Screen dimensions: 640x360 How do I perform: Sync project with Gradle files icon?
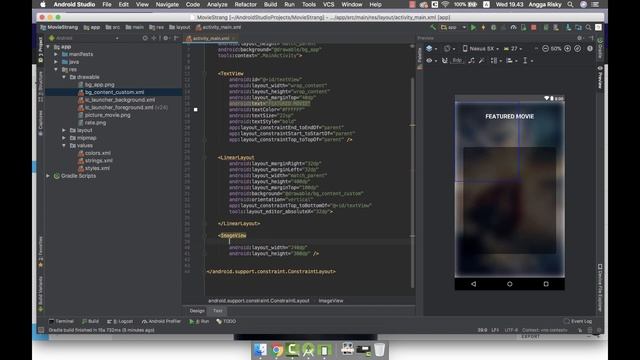click(568, 27)
